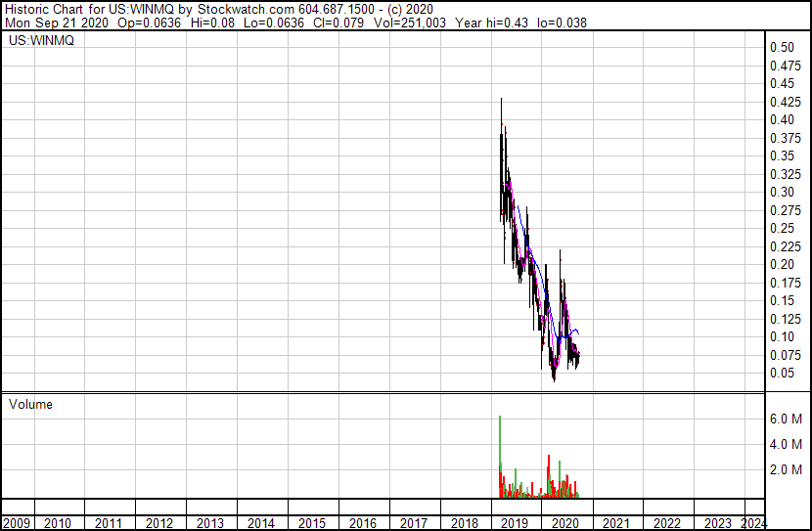Click the 2.0 M volume axis value
This screenshot has width=812, height=531.
click(x=786, y=469)
